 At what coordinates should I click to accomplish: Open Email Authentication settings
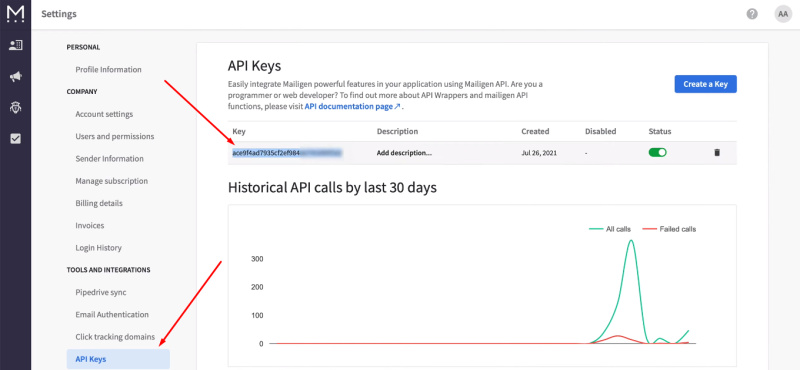(112, 314)
